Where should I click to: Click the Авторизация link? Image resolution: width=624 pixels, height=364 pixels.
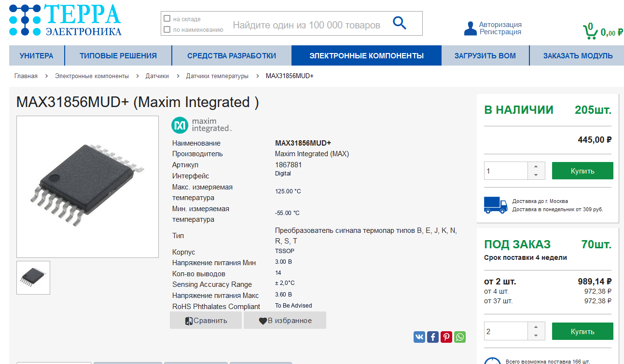[x=500, y=25]
